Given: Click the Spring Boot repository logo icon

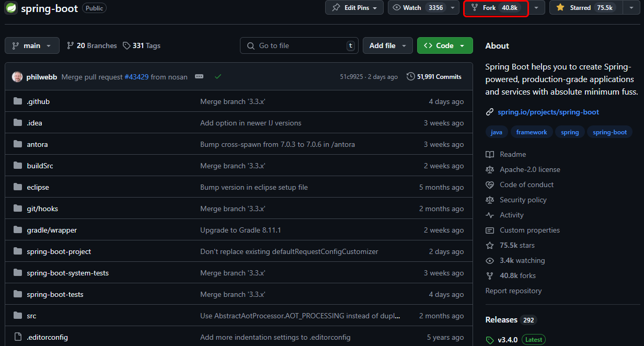Looking at the screenshot, I should pos(11,8).
